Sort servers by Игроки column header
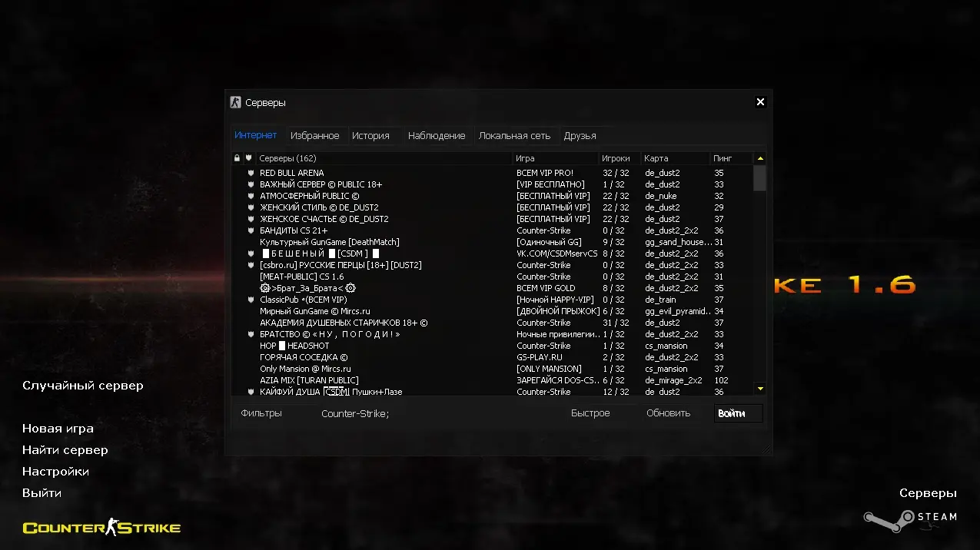The height and width of the screenshot is (550, 980). [616, 158]
